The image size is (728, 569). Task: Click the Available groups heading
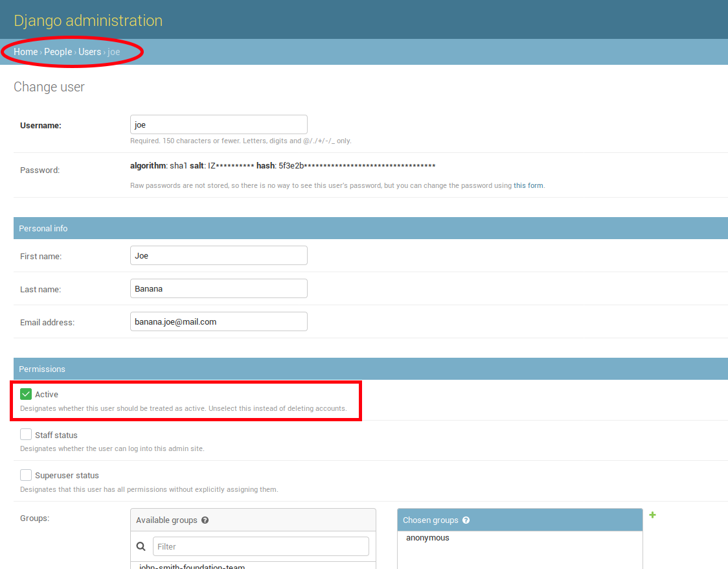pos(166,520)
